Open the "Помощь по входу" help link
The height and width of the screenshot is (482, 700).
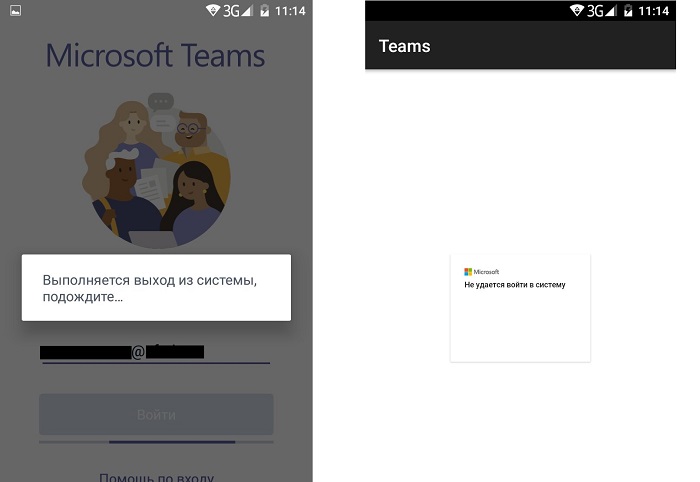pyautogui.click(x=157, y=477)
